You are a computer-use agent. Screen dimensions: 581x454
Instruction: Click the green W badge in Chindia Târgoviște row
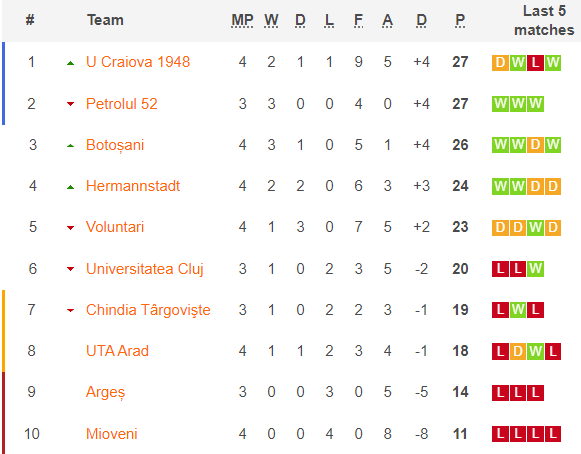coord(518,310)
